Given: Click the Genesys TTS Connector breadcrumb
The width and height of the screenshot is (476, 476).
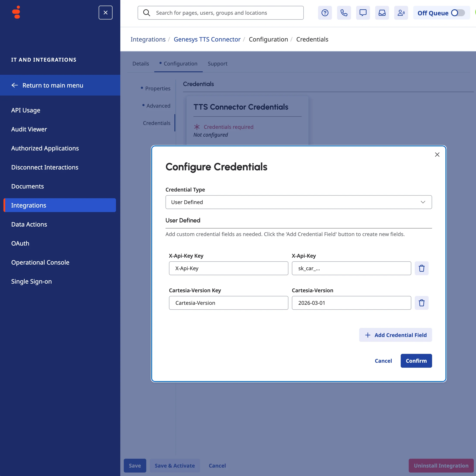Looking at the screenshot, I should pyautogui.click(x=207, y=39).
